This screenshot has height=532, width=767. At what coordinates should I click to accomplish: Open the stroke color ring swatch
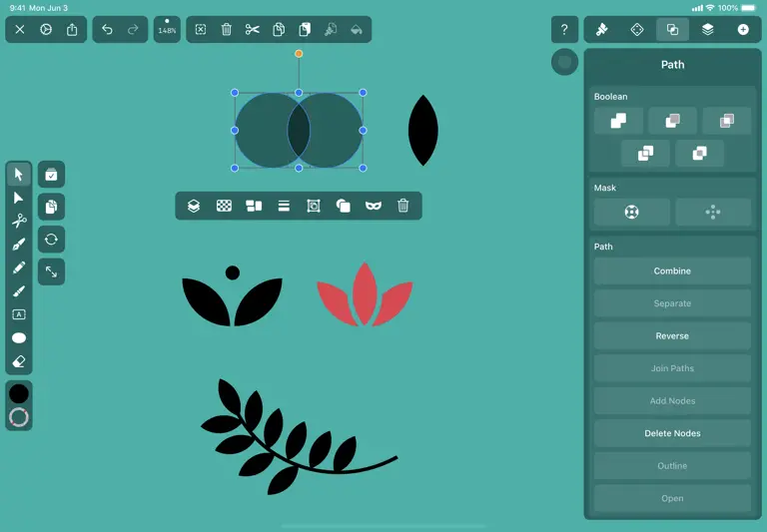coord(19,417)
